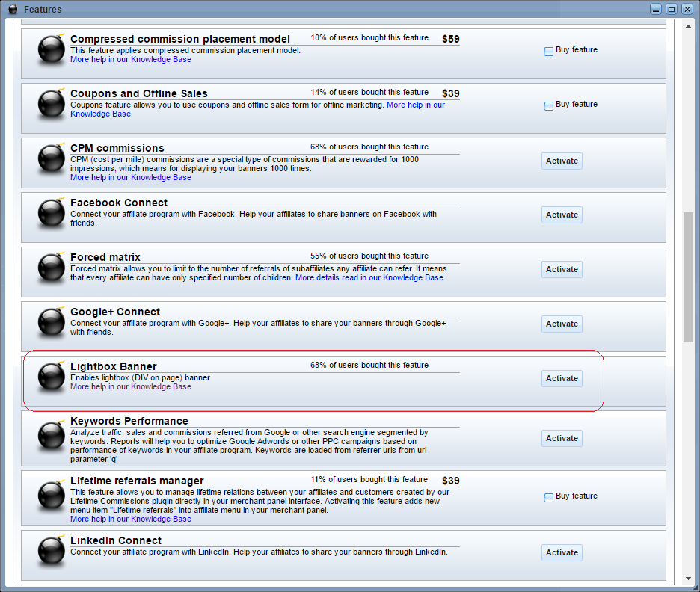This screenshot has height=592, width=700.
Task: Click the Features window title bar icon
Action: pos(13,9)
